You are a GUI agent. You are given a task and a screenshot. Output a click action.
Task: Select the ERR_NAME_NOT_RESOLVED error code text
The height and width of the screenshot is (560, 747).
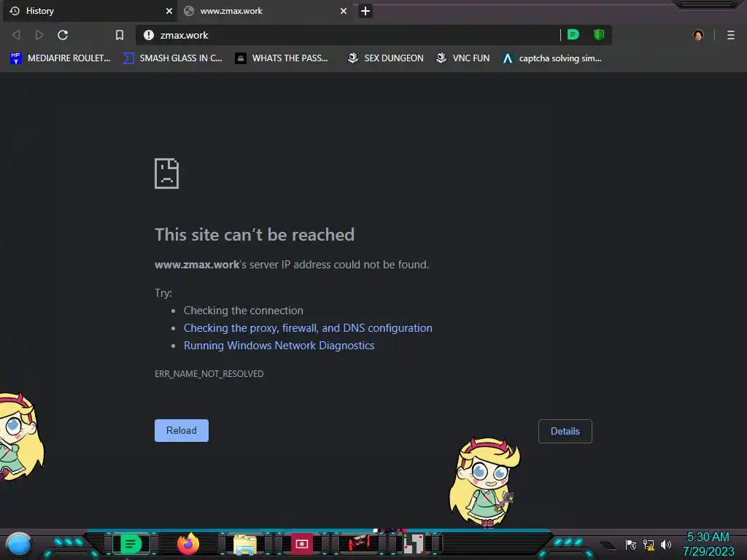click(209, 374)
